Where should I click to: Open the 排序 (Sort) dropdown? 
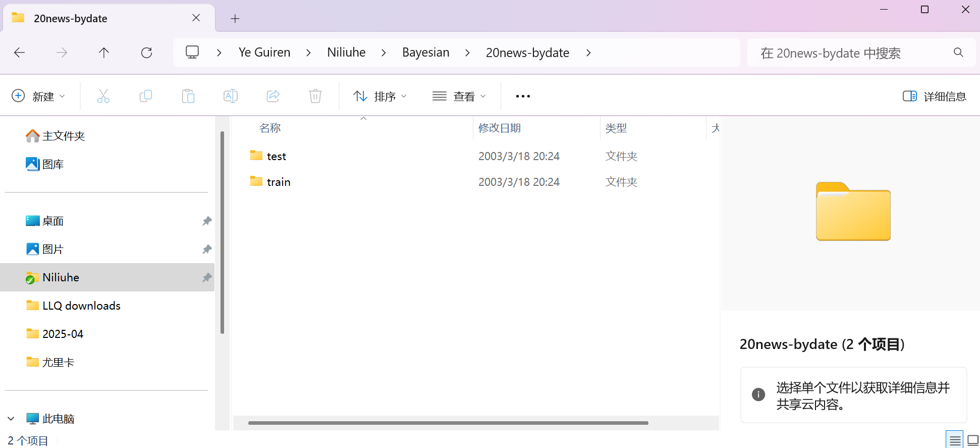tap(380, 96)
